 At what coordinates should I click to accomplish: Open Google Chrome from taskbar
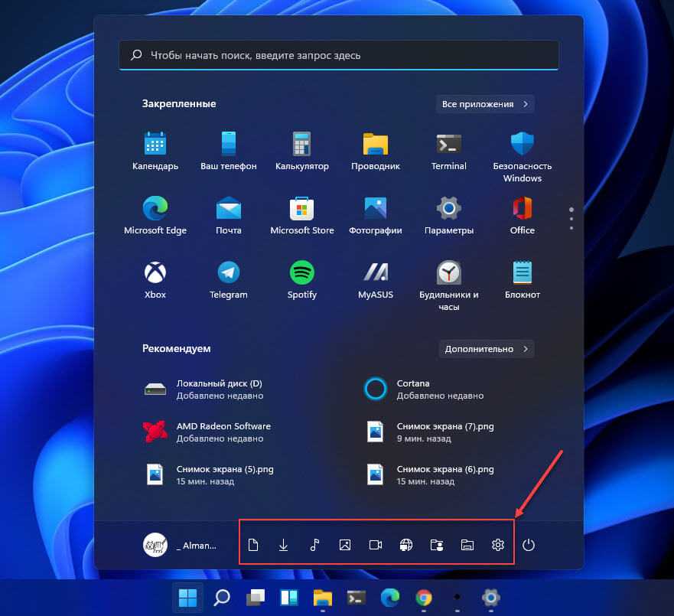(423, 597)
